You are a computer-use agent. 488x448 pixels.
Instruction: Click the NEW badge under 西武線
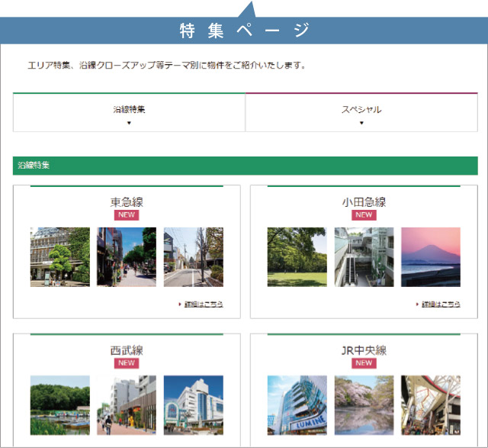click(x=127, y=363)
